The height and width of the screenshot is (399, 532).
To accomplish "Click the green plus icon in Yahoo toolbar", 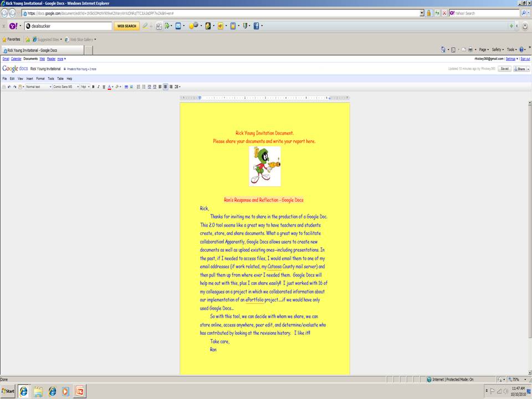I will (x=511, y=26).
